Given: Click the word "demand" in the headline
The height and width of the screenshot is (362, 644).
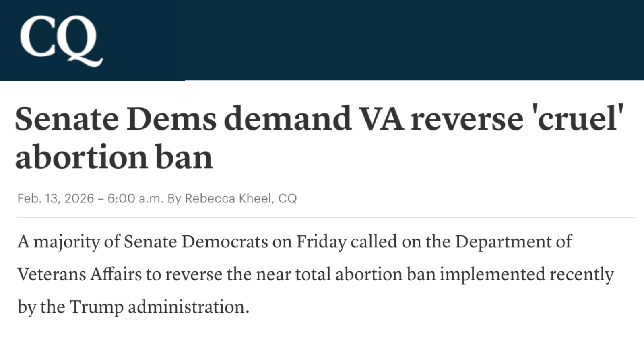Looking at the screenshot, I should [287, 119].
